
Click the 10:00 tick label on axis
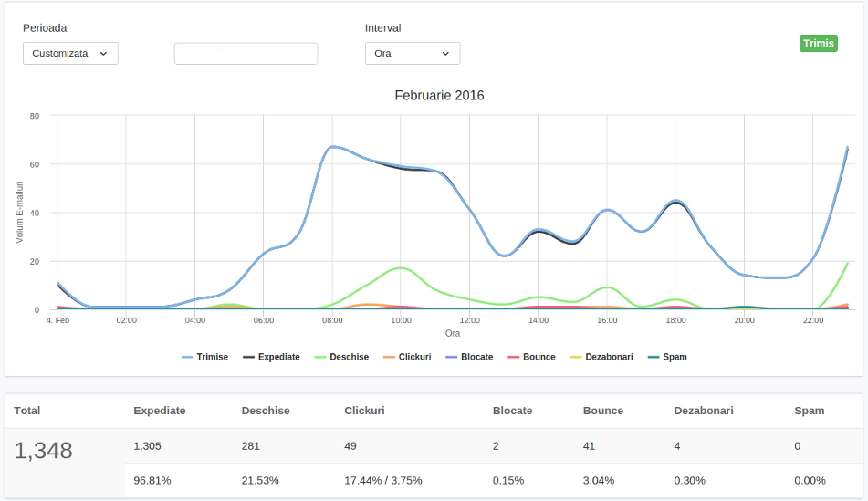401,321
